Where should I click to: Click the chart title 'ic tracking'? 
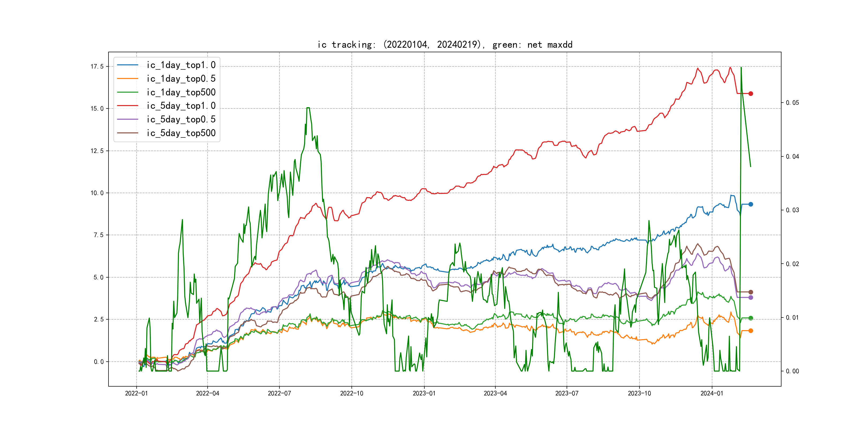(444, 44)
